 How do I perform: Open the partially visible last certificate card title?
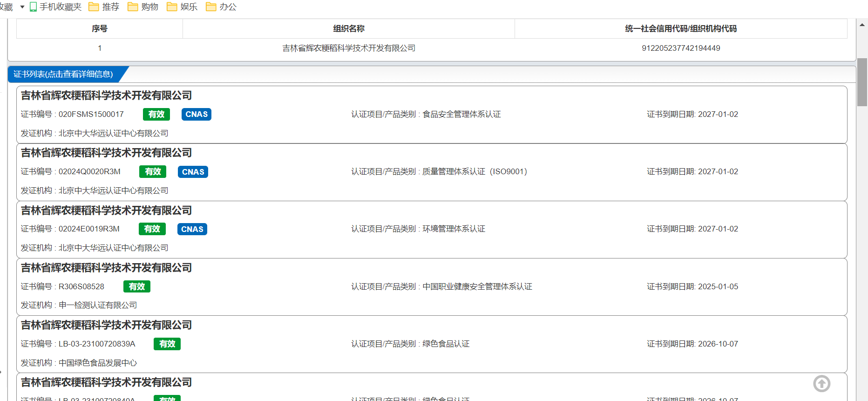pyautogui.click(x=107, y=382)
